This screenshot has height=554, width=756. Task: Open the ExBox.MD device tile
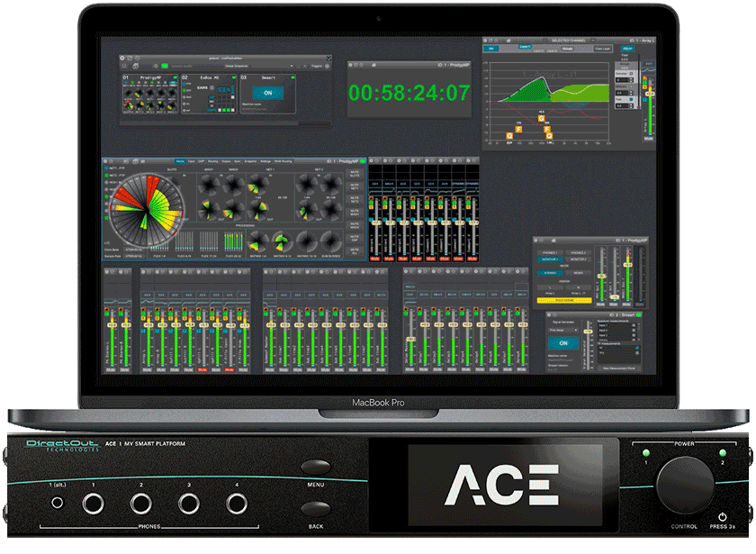(x=209, y=94)
